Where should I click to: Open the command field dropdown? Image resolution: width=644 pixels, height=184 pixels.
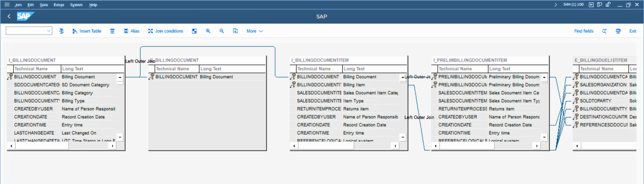pos(49,31)
